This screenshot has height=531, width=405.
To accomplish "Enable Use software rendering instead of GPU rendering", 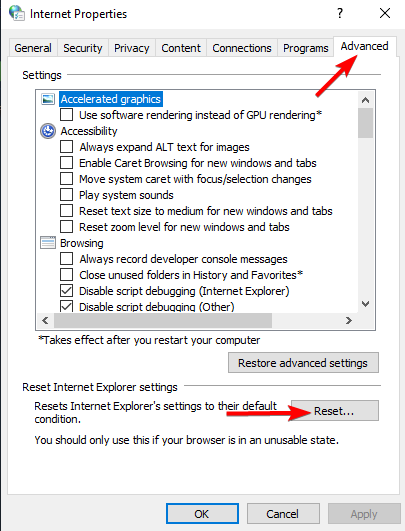I will pos(66,115).
